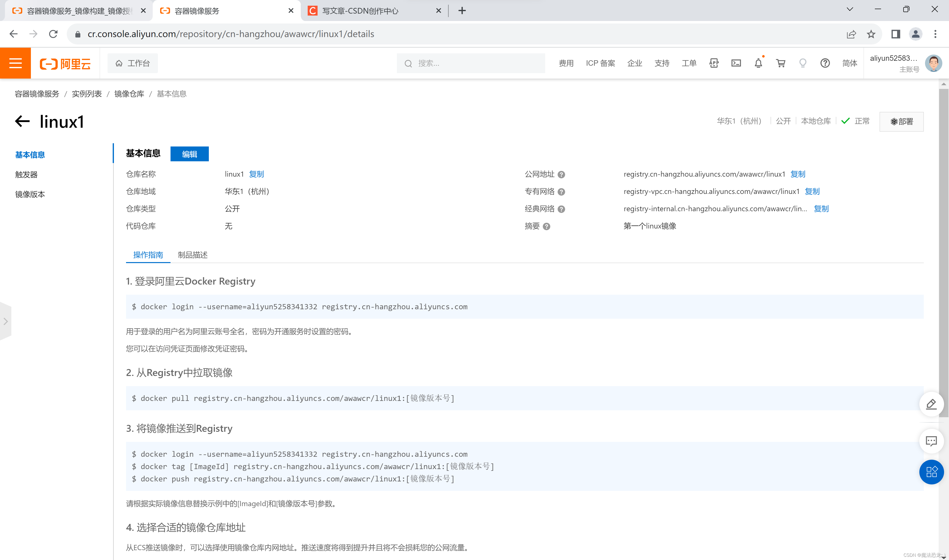Click the back arrow beside linux1
The image size is (949, 560).
22,121
